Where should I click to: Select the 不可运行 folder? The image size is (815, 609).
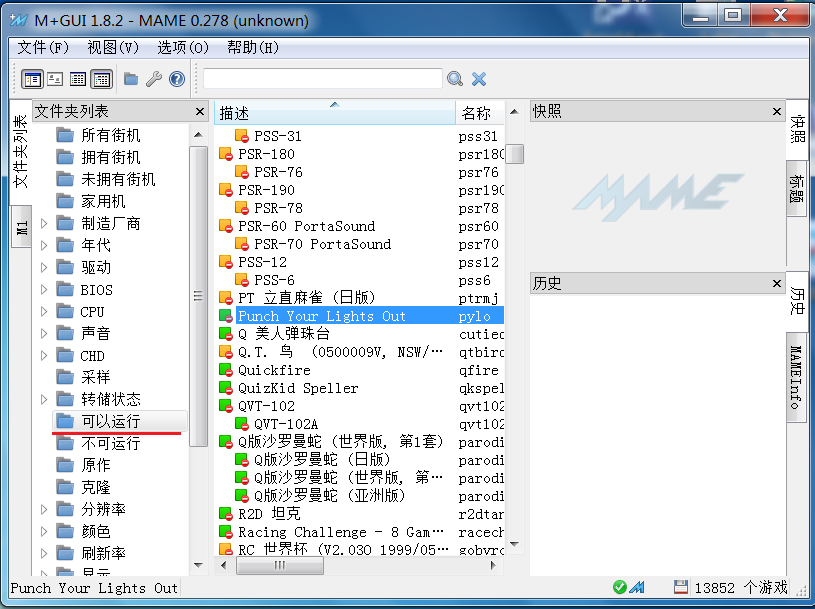pos(110,444)
